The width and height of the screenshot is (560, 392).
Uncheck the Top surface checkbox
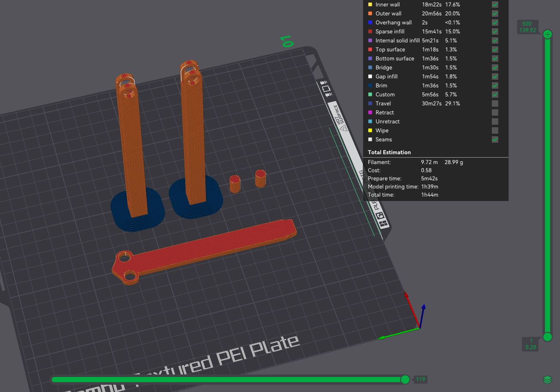click(495, 50)
